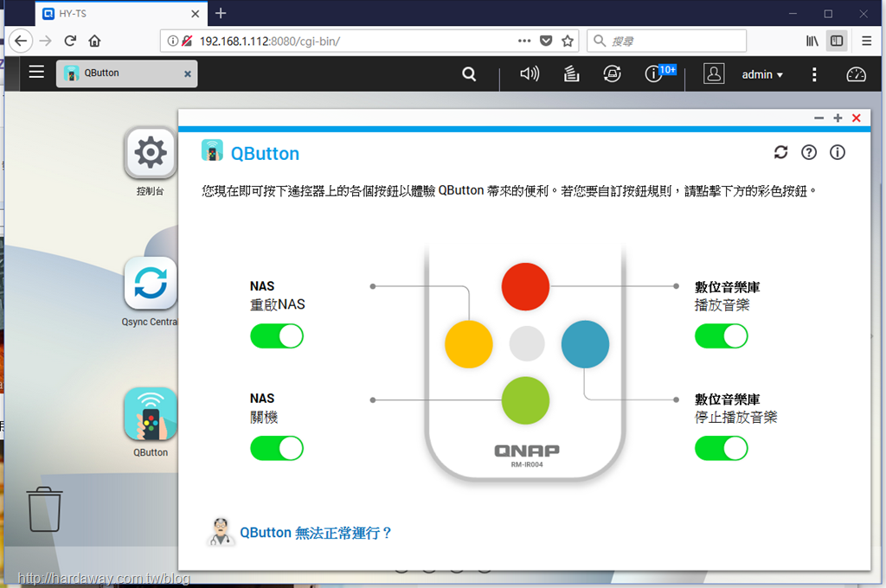Viewport: 886px width, 588px height.
Task: Go forward in the browser
Action: click(x=46, y=41)
